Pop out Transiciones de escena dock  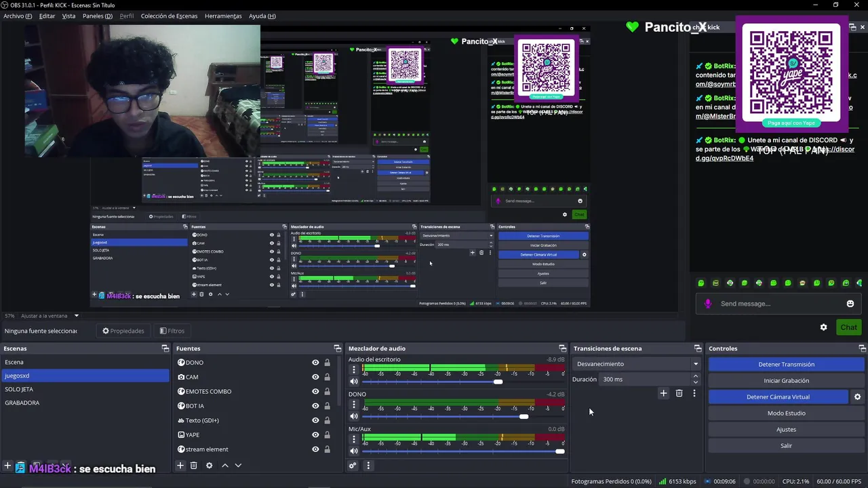pyautogui.click(x=698, y=348)
